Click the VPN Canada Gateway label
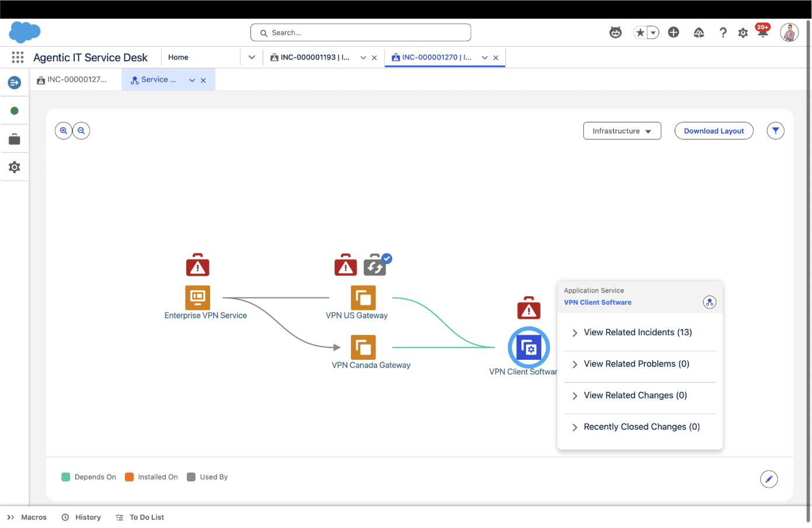 tap(371, 365)
